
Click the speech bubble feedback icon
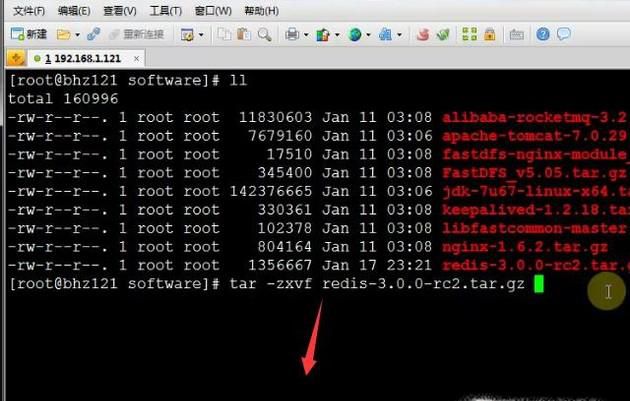(x=563, y=34)
